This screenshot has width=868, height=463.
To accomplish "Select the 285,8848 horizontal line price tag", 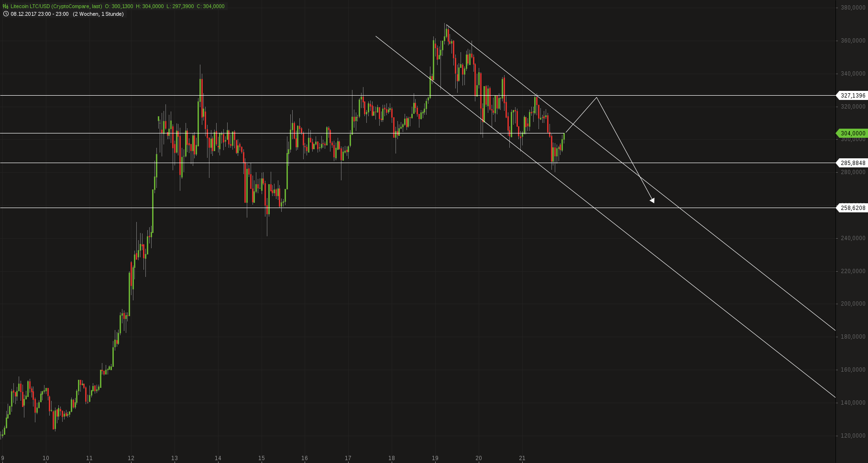I will pyautogui.click(x=852, y=163).
